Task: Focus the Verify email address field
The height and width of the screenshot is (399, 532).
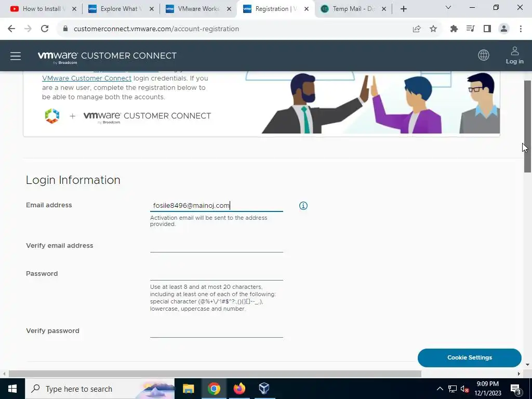Action: pyautogui.click(x=217, y=246)
